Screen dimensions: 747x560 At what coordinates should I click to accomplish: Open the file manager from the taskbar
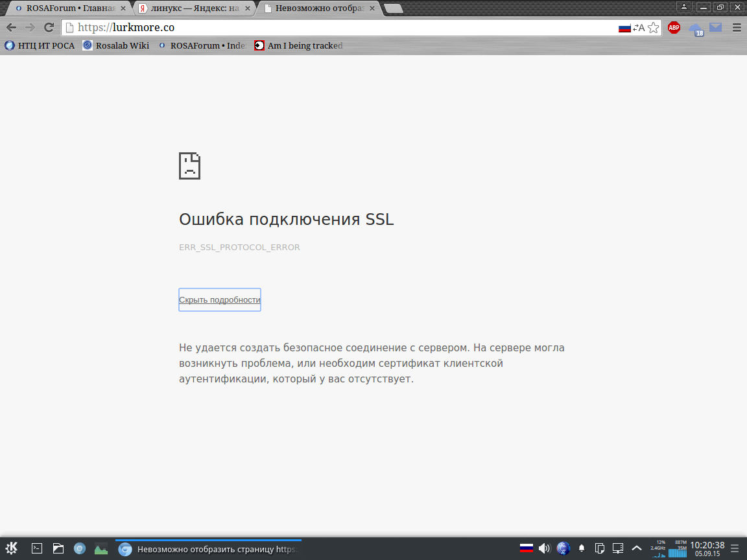pos(58,548)
